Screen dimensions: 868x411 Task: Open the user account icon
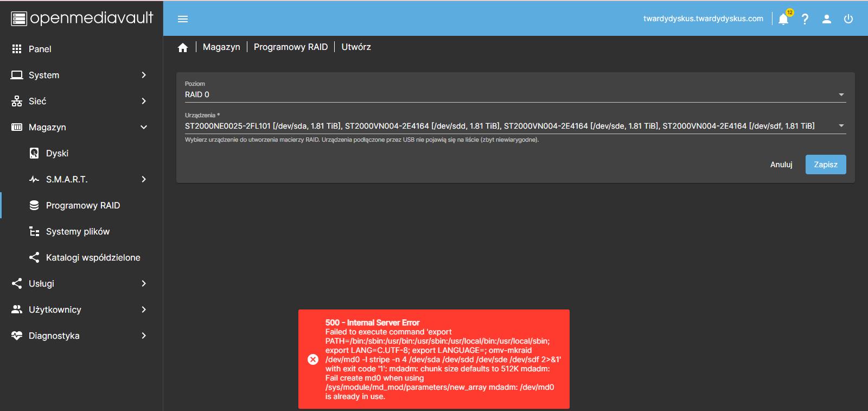(x=827, y=19)
